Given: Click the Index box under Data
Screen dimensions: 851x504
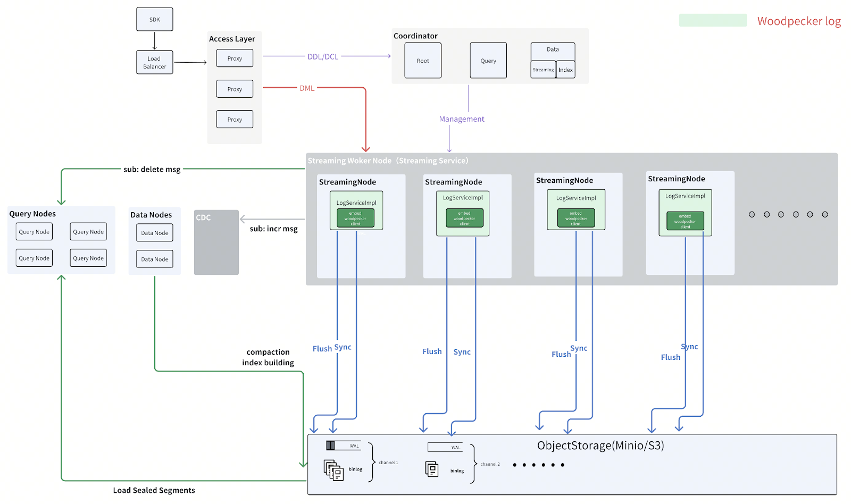Looking at the screenshot, I should coord(566,70).
